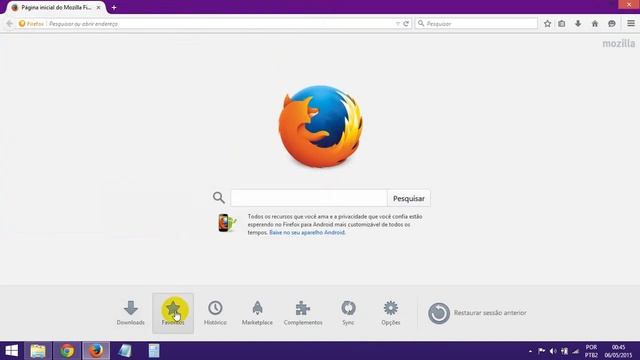Open the Histórico clock shortcut

coord(215,313)
